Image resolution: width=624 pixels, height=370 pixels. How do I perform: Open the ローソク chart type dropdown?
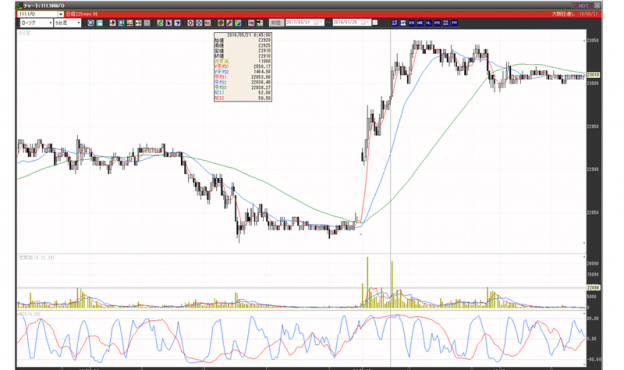point(37,23)
